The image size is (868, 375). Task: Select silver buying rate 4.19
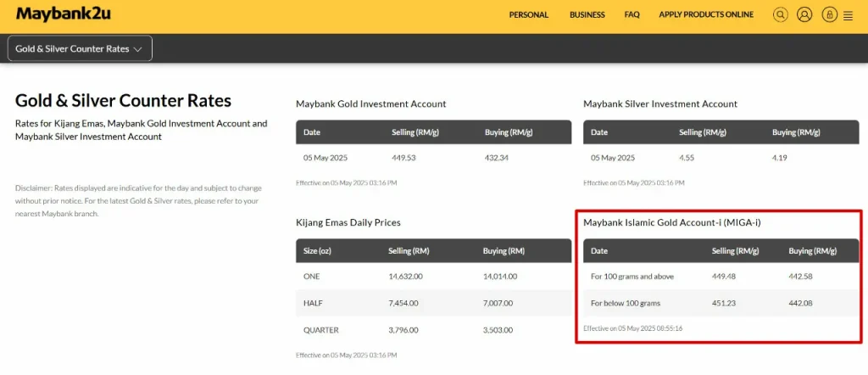click(780, 158)
